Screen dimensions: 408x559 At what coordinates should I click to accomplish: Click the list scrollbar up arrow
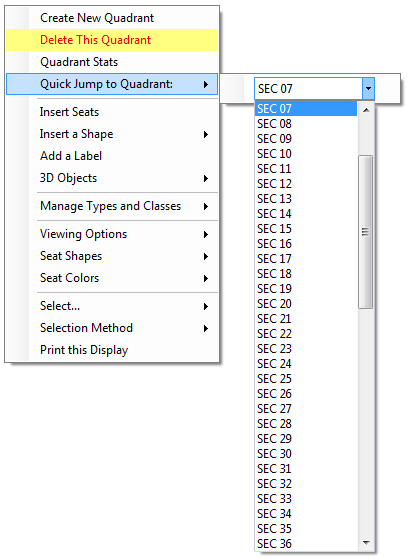[366, 110]
